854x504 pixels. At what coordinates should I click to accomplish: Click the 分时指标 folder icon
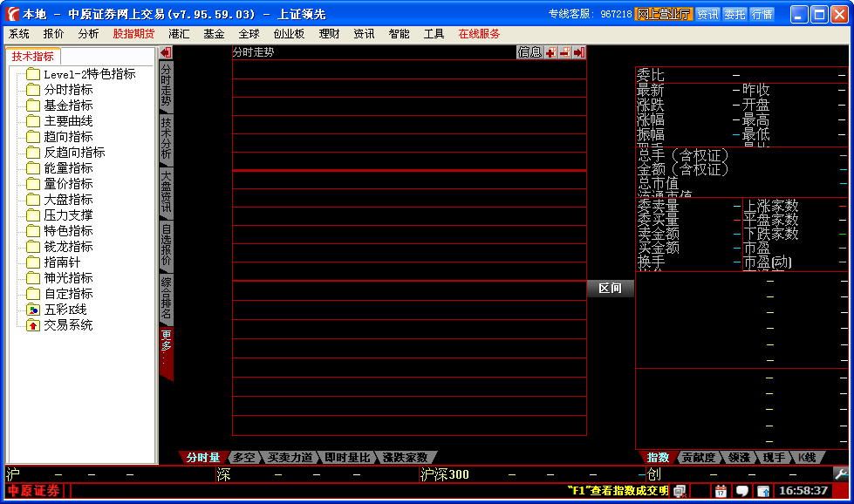pos(33,90)
